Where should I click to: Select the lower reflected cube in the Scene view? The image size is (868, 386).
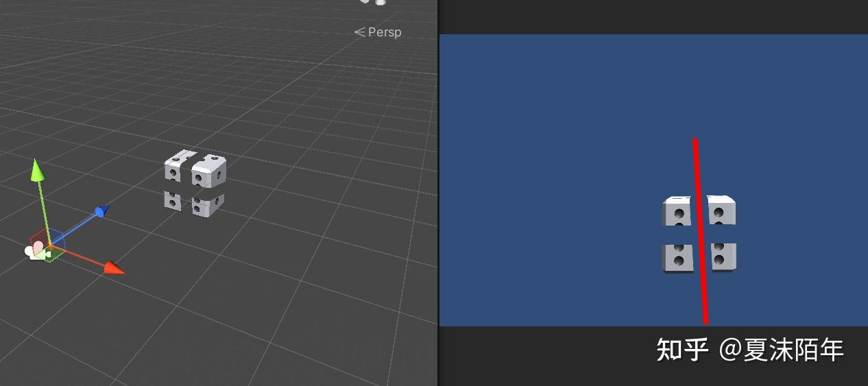pos(194,204)
